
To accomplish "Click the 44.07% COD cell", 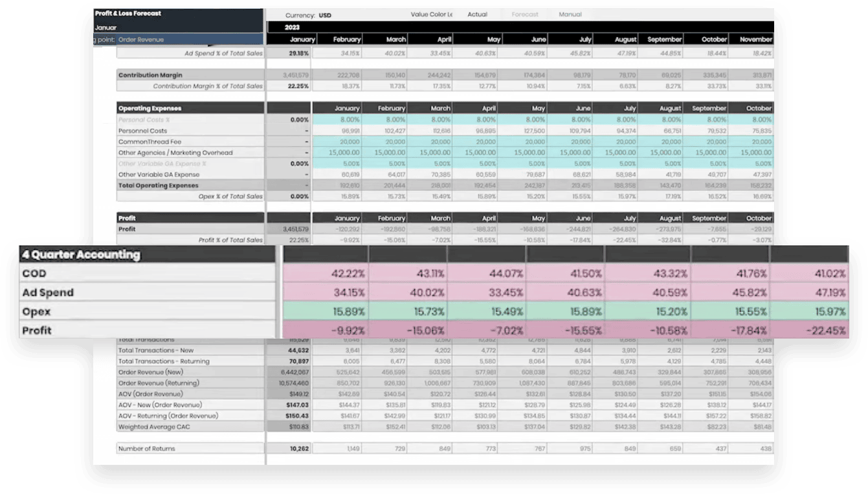I will click(486, 274).
